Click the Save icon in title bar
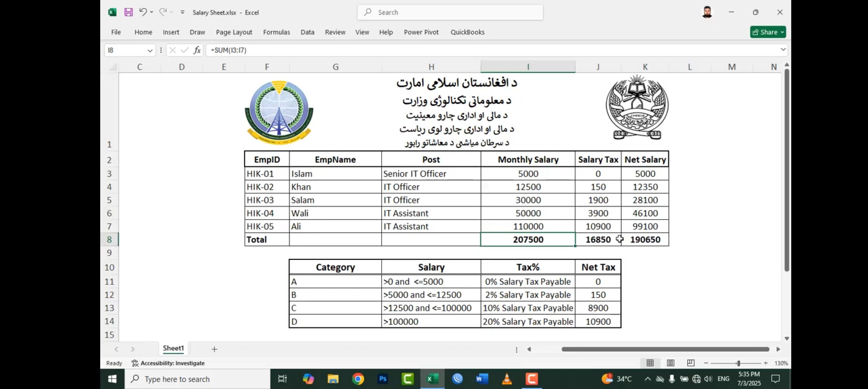868x389 pixels. click(x=128, y=12)
